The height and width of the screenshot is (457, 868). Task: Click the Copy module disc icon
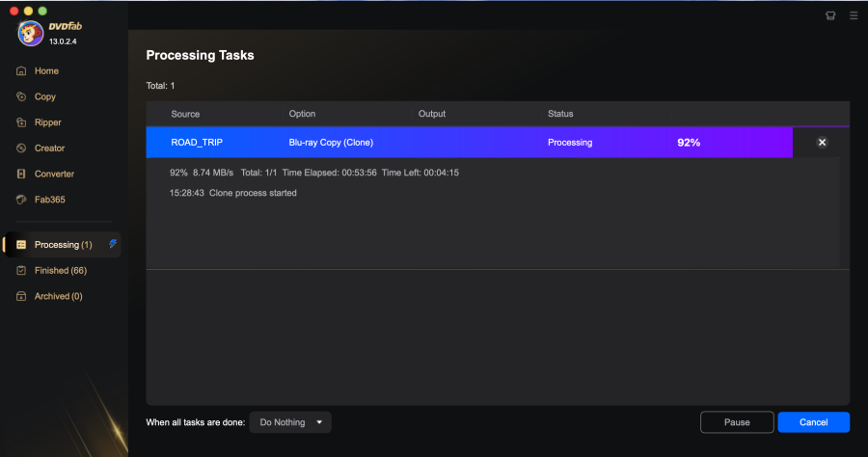click(x=21, y=96)
